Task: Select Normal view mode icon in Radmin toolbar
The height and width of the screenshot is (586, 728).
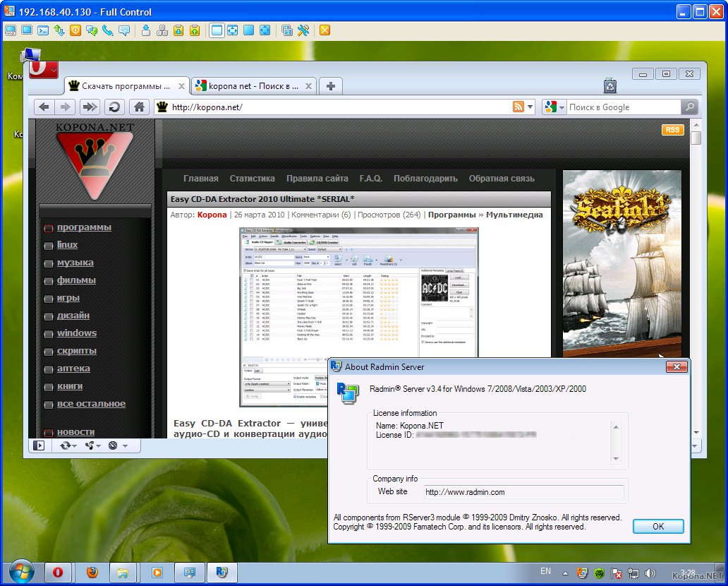Action: pos(217,30)
